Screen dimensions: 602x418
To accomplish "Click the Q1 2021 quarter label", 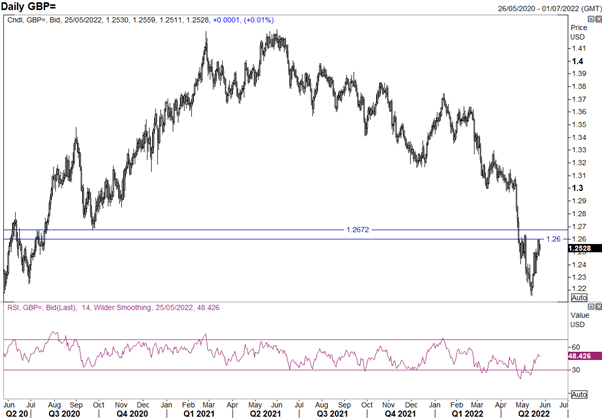I will (x=198, y=413).
